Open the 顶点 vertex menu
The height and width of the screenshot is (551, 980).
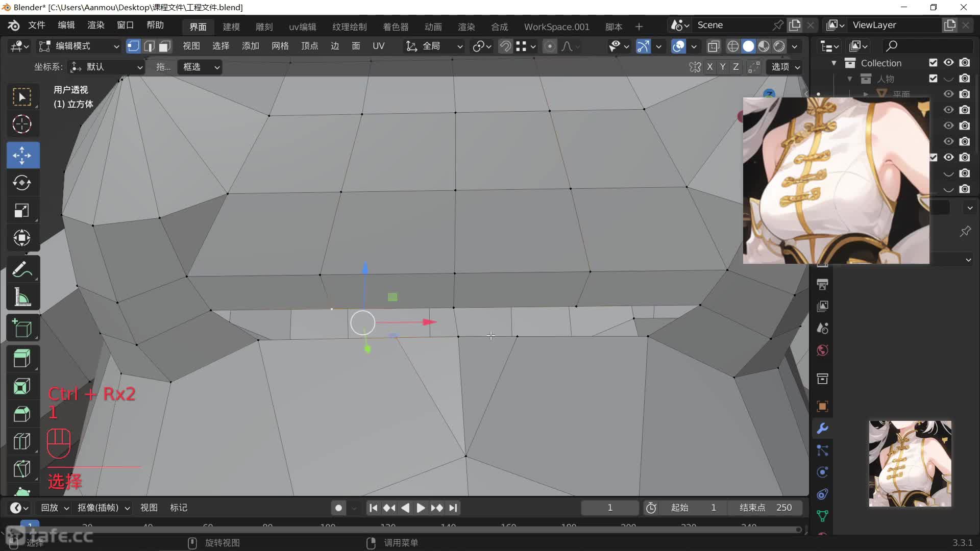click(309, 46)
